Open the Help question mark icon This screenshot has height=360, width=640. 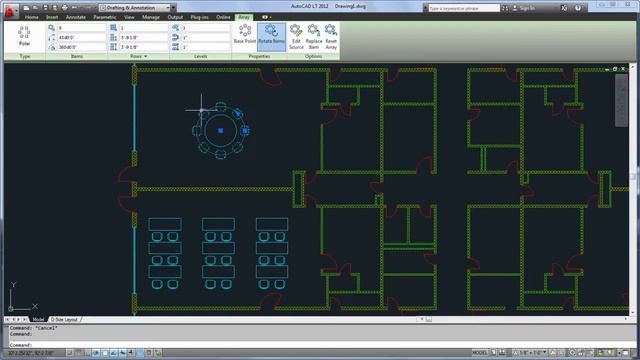tap(578, 8)
